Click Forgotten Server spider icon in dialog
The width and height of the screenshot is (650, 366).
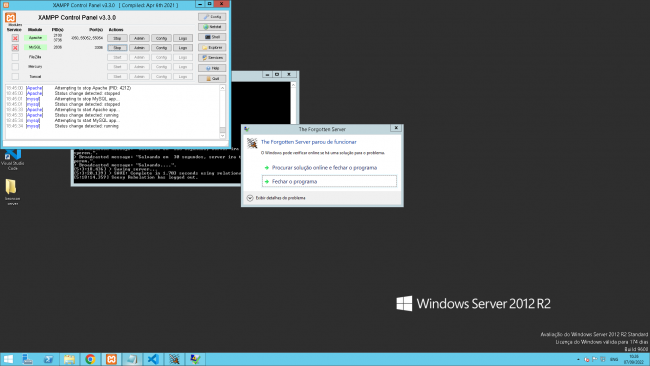click(x=252, y=143)
